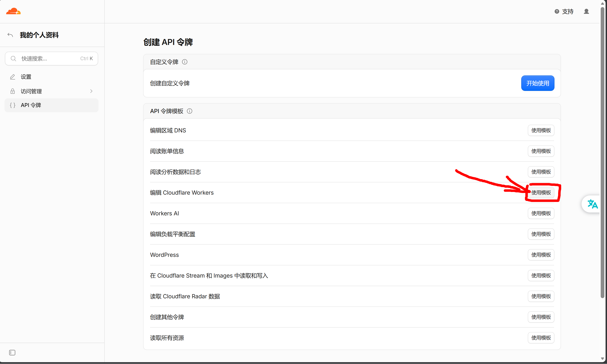Select API 令牌 in the sidebar
Screen dimensions: 607x364
point(51,105)
